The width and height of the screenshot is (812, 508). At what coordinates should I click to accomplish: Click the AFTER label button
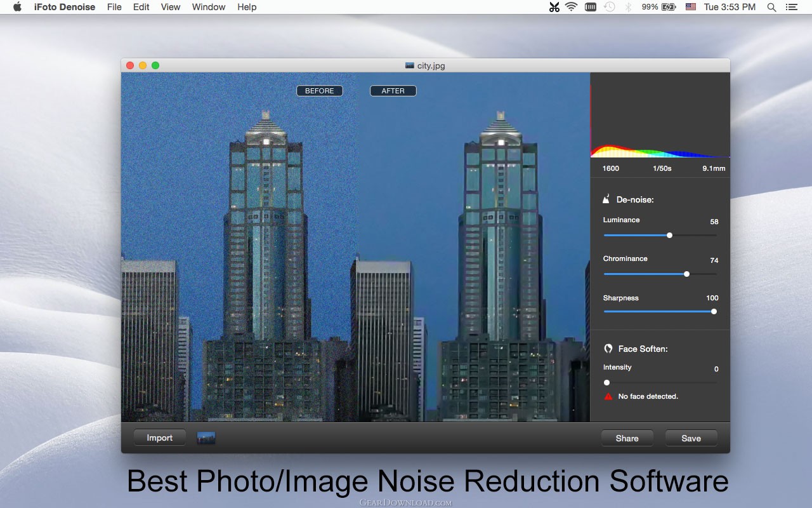point(393,91)
